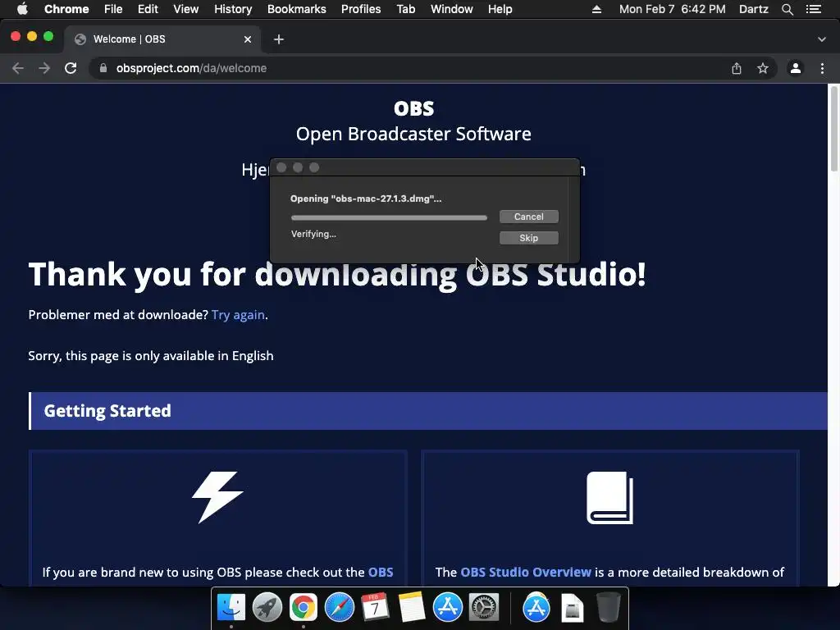Open the Bookmarks menu

pos(296,9)
